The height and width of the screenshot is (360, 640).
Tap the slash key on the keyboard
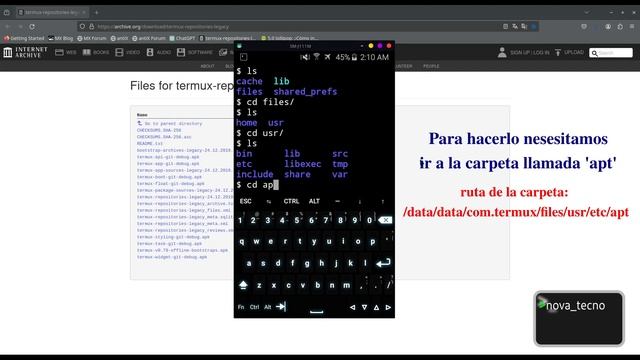click(x=388, y=285)
